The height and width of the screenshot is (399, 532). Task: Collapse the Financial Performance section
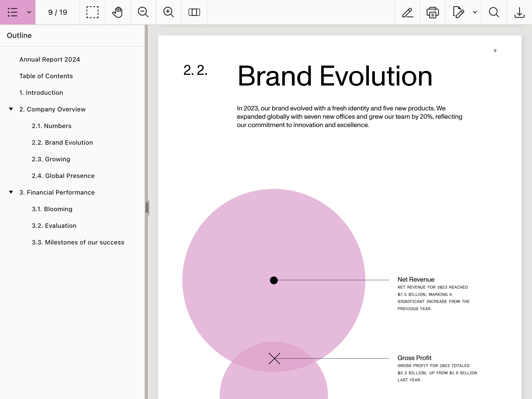pyautogui.click(x=11, y=192)
